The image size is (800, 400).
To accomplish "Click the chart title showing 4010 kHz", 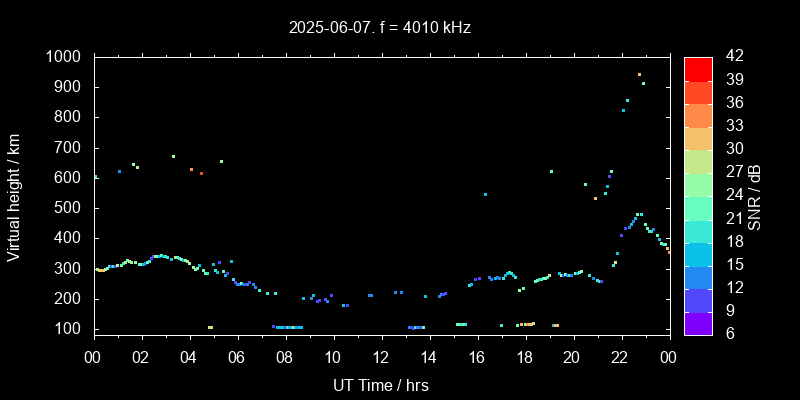I will coord(380,28).
